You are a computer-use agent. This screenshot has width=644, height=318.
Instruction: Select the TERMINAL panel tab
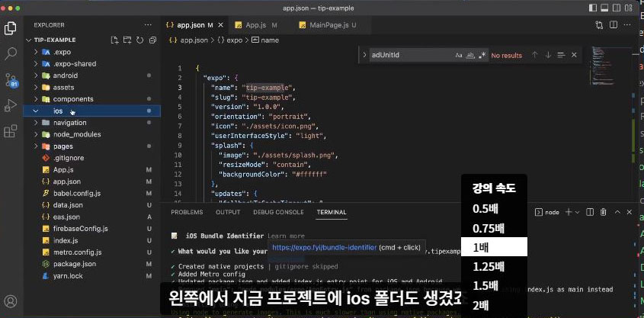[332, 212]
